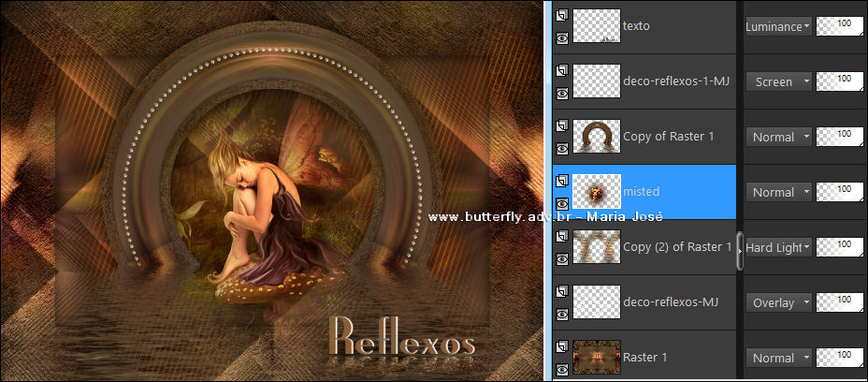Open Luminance blend mode dropdown for texto
This screenshot has width=868, height=382.
(778, 26)
